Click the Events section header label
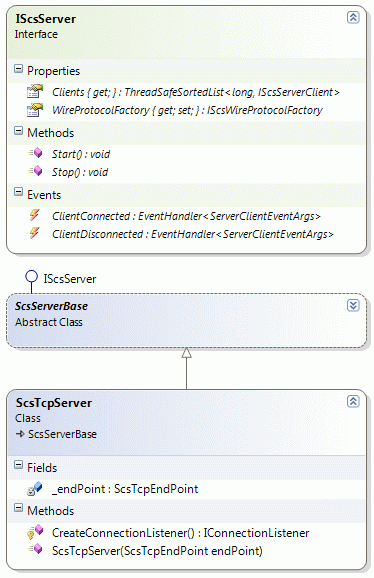374x578 pixels. pyautogui.click(x=44, y=195)
